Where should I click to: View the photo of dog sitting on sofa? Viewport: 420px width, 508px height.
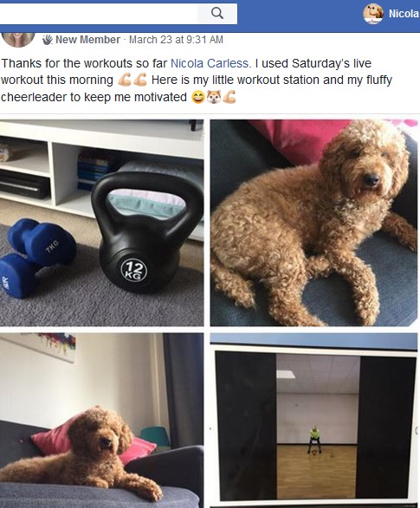coord(313,222)
